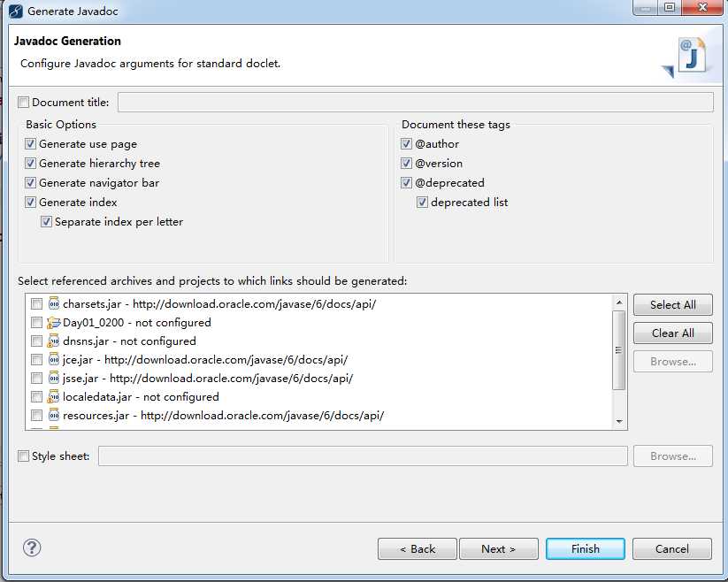Click the resources.jar archive icon
This screenshot has height=582, width=728.
tap(54, 415)
